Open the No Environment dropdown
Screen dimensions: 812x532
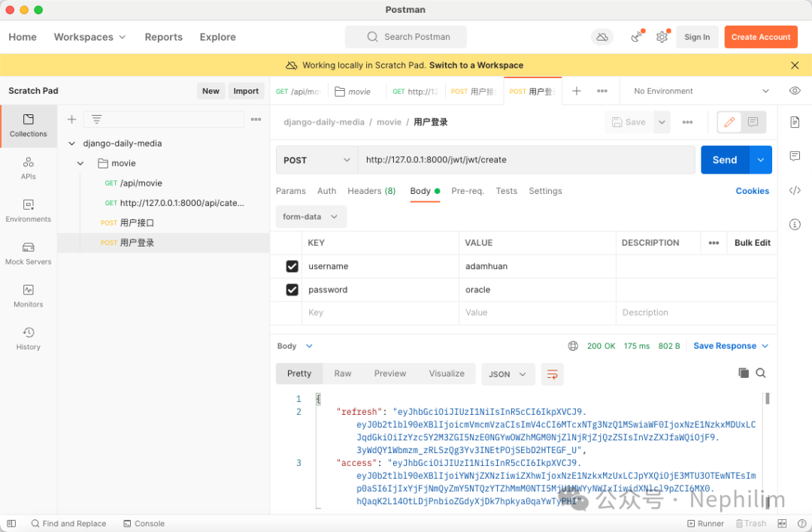701,91
